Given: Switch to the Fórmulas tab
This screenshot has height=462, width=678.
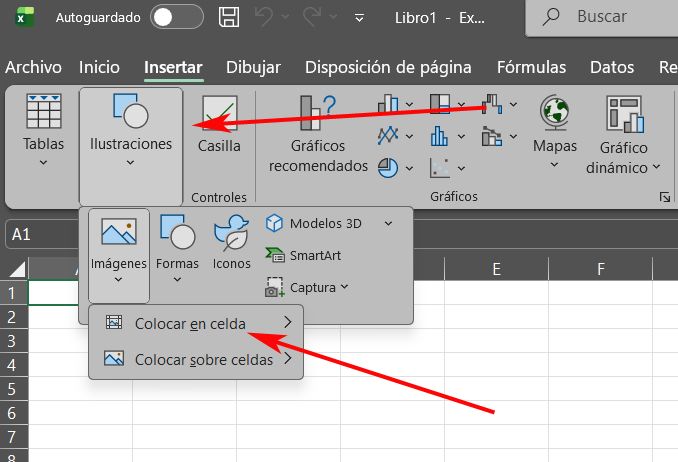Looking at the screenshot, I should click(x=531, y=67).
